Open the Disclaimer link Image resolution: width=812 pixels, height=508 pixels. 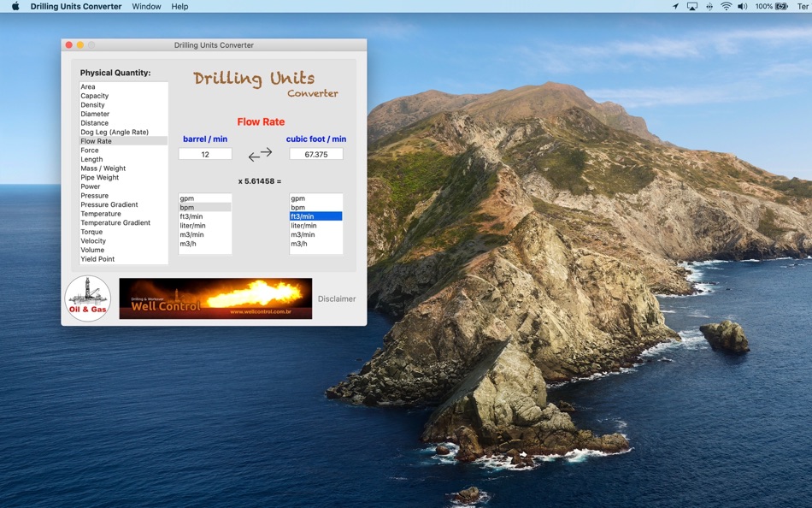point(337,298)
